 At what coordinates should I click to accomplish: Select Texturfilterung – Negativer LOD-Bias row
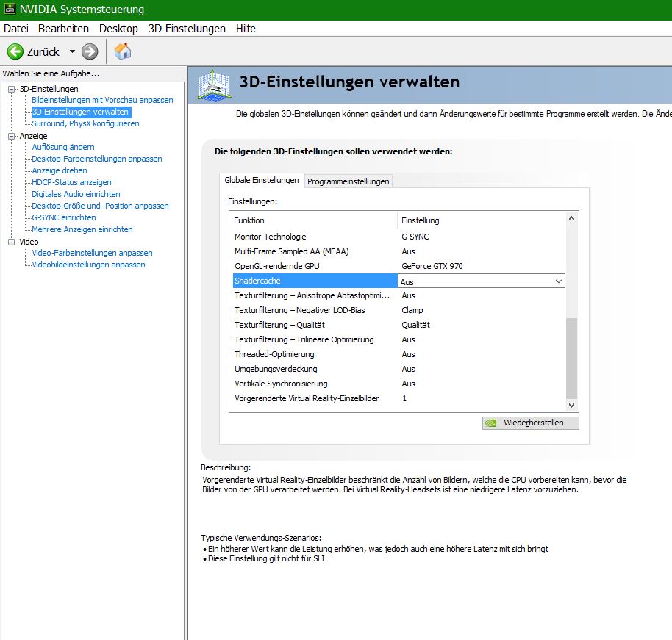click(399, 310)
